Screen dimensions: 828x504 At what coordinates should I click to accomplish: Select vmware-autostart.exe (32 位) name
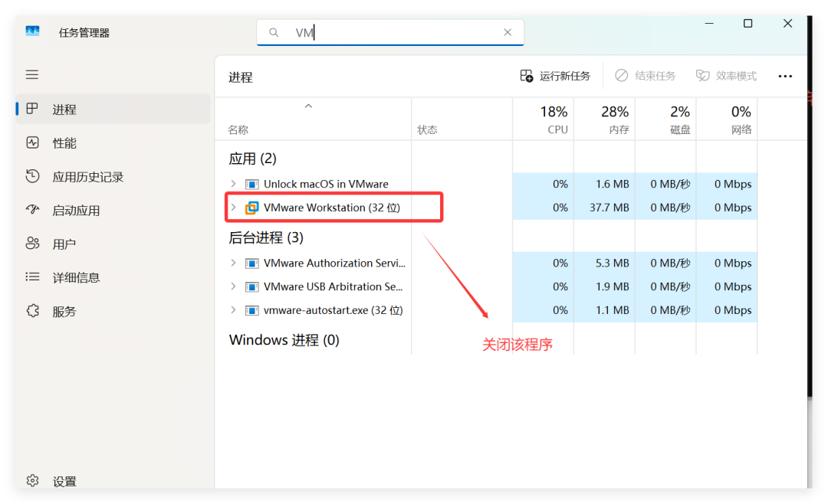[x=333, y=310]
